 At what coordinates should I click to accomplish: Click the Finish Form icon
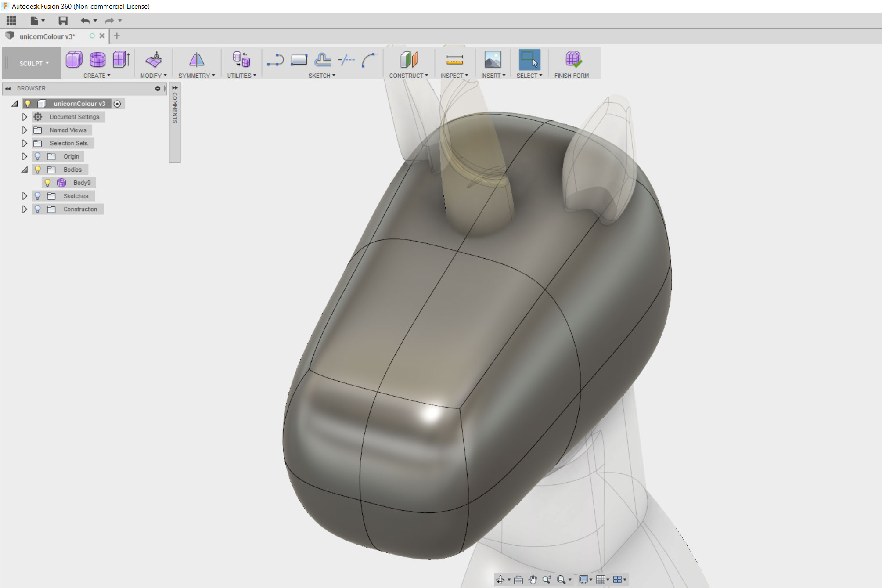(x=573, y=59)
